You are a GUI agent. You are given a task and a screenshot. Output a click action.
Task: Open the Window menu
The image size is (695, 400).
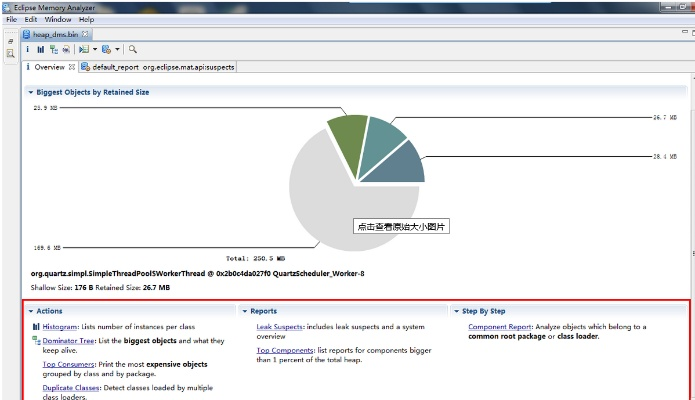[x=58, y=19]
